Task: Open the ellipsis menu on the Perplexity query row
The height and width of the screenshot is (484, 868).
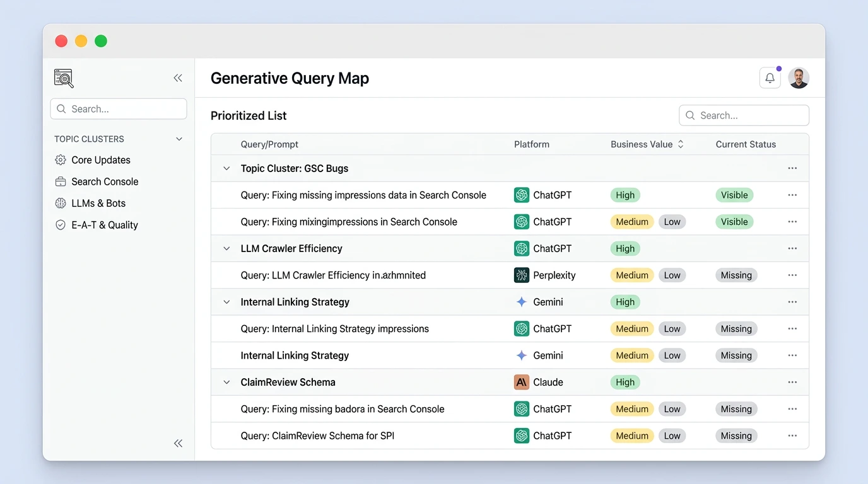Action: coord(792,275)
